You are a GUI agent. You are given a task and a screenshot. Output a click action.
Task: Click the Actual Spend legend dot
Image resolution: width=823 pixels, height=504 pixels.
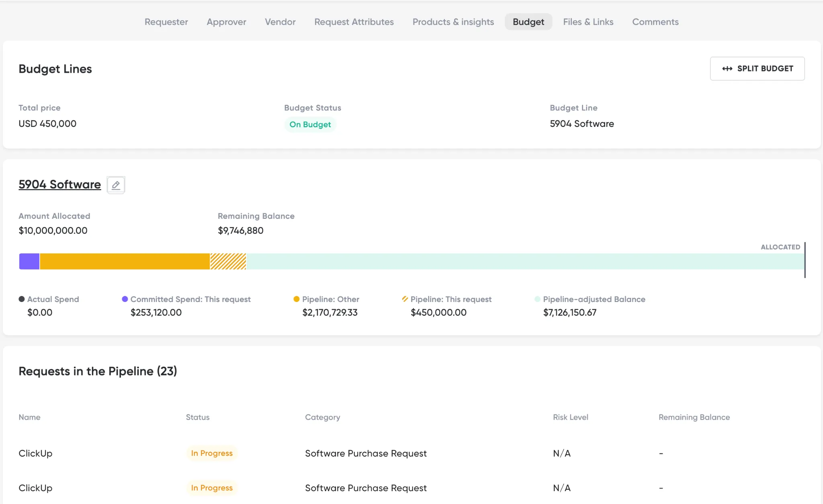click(x=22, y=299)
